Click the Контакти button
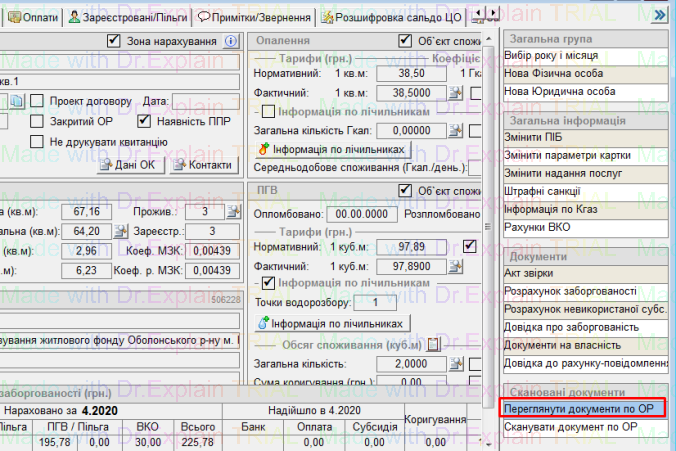Image resolution: width=676 pixels, height=451 pixels. click(x=202, y=165)
